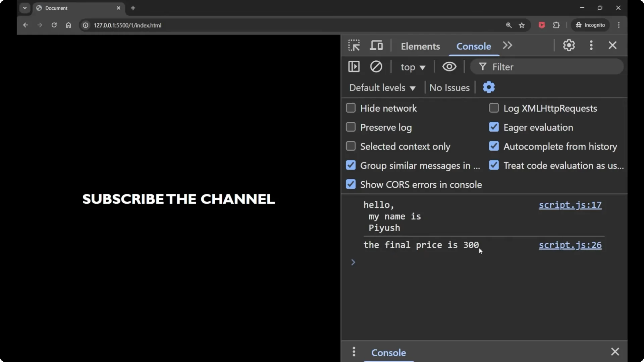Image resolution: width=644 pixels, height=362 pixels.
Task: Show more DevTools tabs chevron
Action: [507, 45]
